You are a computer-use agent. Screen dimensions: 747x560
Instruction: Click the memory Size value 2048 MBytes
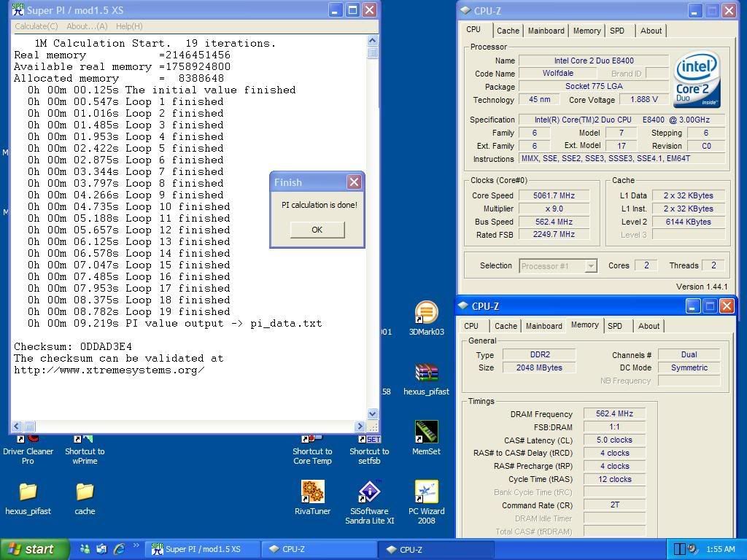point(539,367)
